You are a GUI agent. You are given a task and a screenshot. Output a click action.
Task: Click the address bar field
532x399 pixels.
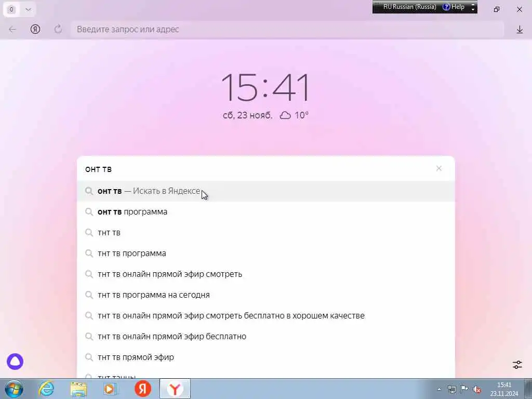[x=287, y=29]
